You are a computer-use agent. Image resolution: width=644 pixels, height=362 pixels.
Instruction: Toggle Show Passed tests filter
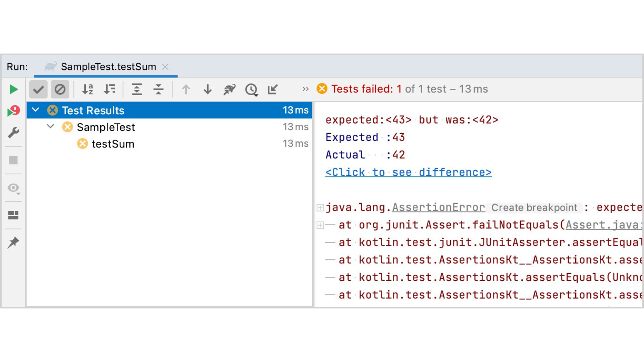[38, 89]
